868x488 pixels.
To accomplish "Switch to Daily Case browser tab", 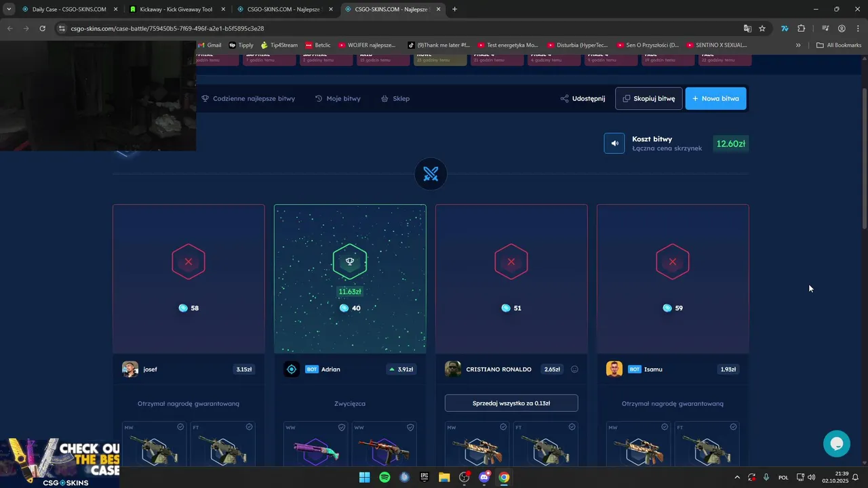I will [x=70, y=9].
